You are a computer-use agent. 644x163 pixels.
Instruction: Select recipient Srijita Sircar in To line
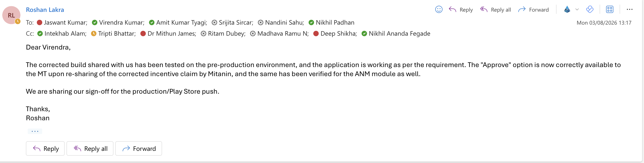click(236, 23)
